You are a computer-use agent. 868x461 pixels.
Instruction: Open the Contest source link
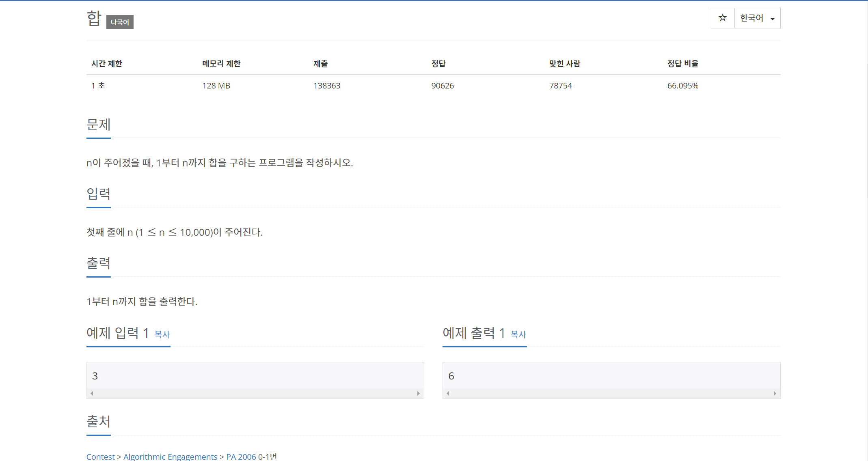[x=100, y=457]
